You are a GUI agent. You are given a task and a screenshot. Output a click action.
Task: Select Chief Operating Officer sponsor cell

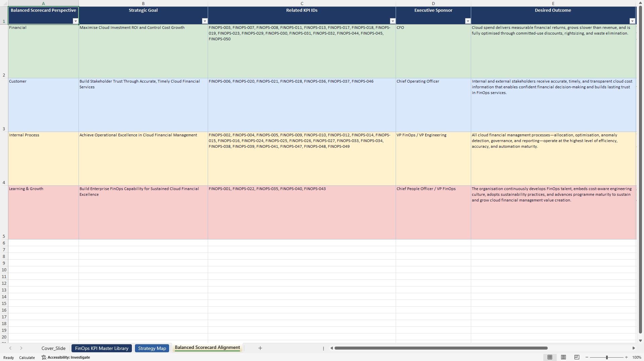click(x=433, y=105)
